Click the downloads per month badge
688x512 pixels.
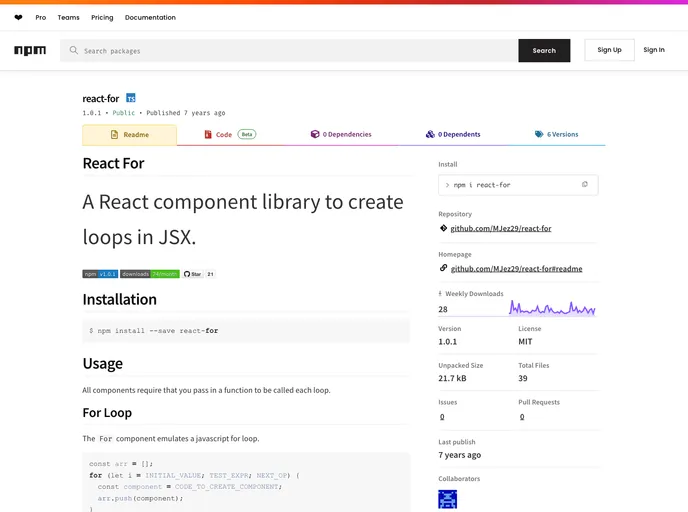(x=150, y=274)
